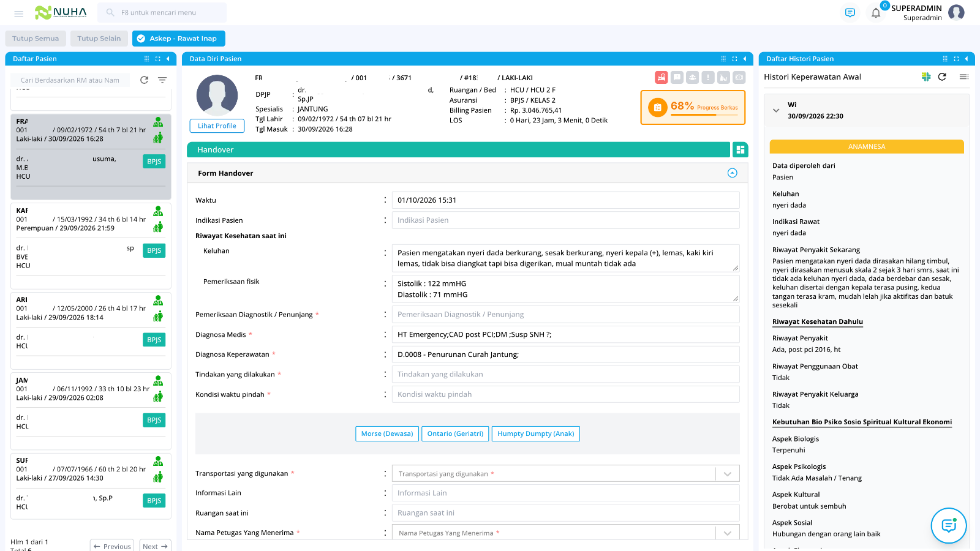
Task: Collapse the Daftar Histori Pasien panel arrow
Action: [x=967, y=59]
